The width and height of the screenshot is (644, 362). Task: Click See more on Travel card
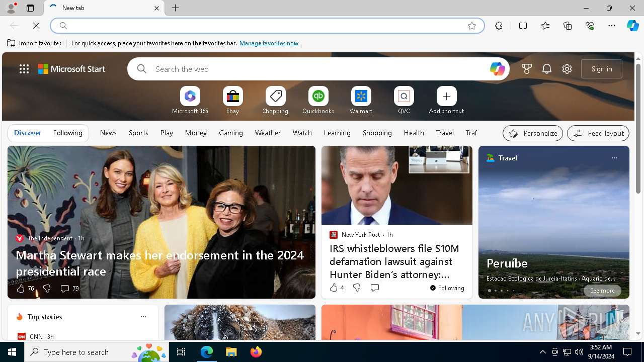coord(602,291)
